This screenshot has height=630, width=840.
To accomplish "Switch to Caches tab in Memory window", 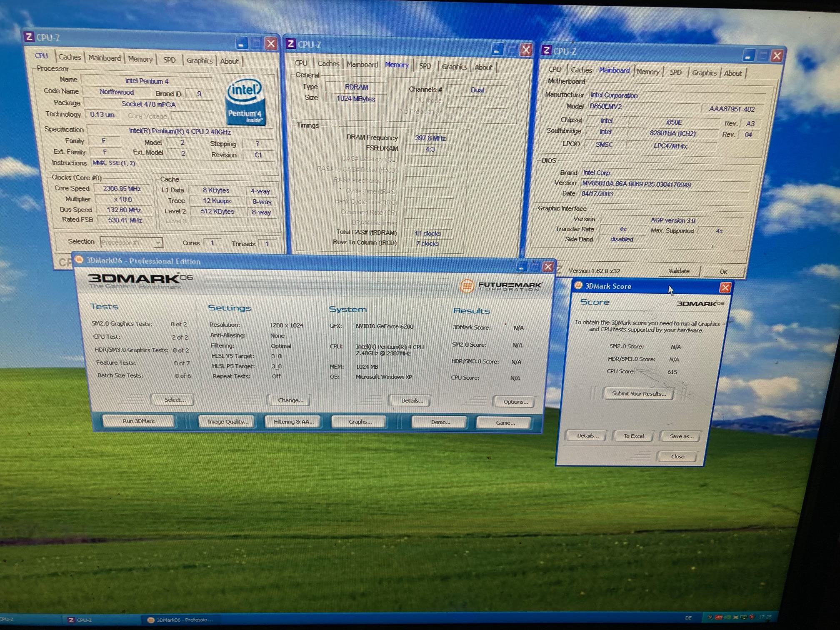I will click(x=328, y=64).
